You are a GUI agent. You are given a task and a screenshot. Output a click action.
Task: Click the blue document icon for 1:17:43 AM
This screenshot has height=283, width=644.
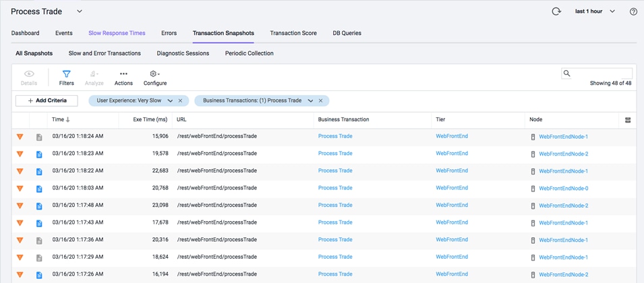click(39, 223)
